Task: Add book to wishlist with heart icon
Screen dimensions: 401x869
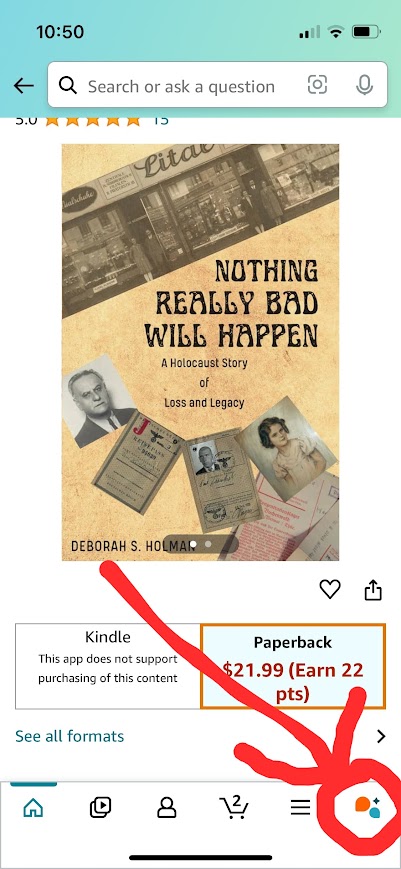Action: pos(330,589)
